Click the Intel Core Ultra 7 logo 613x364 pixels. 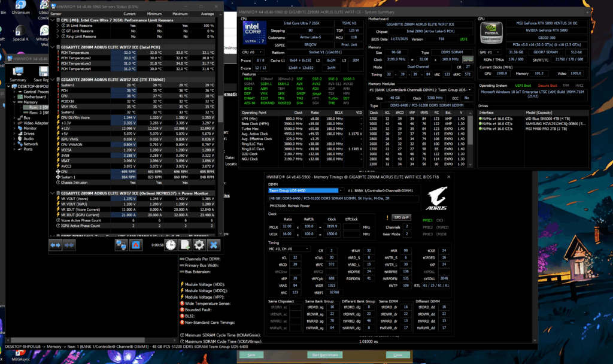click(x=254, y=32)
